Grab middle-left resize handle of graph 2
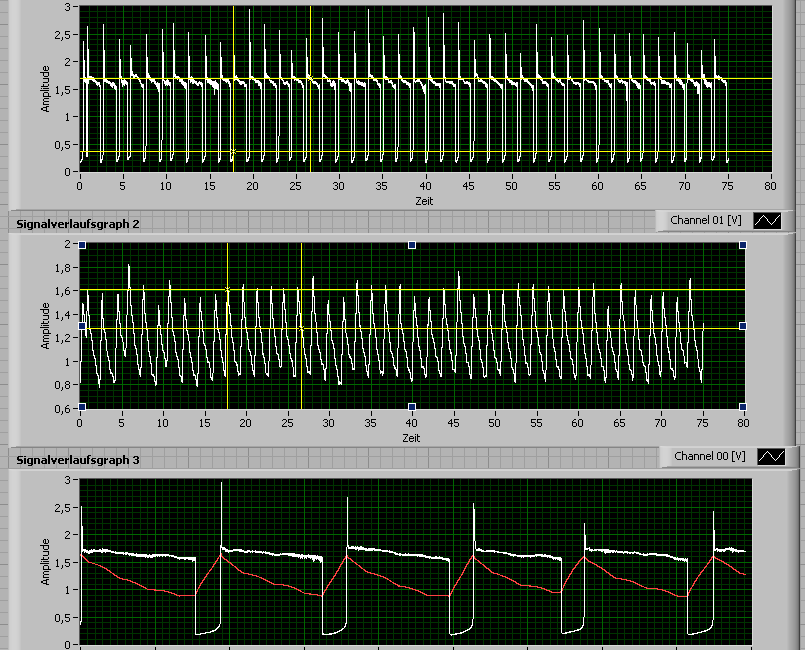The image size is (805, 650). tap(82, 326)
